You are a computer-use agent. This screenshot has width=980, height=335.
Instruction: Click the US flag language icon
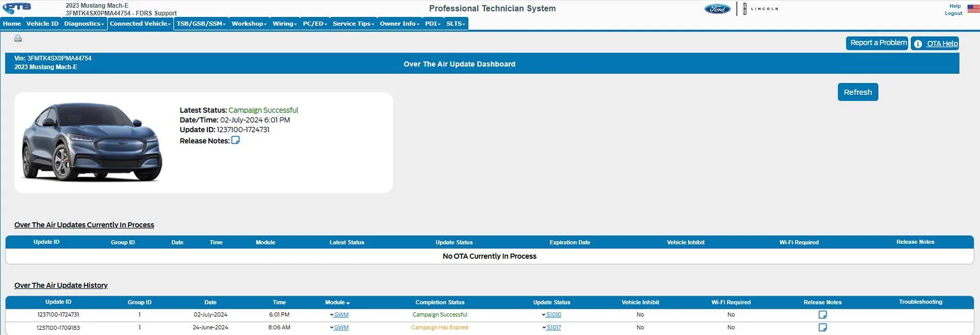pyautogui.click(x=973, y=9)
